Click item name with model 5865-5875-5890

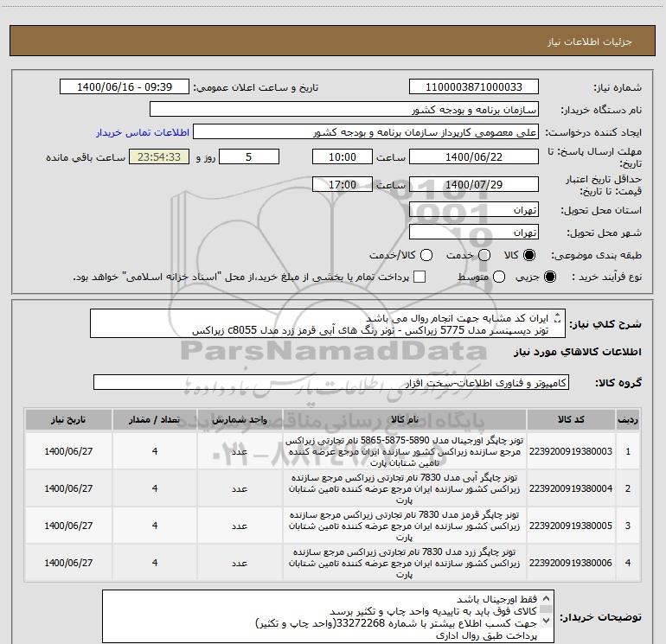[405, 451]
